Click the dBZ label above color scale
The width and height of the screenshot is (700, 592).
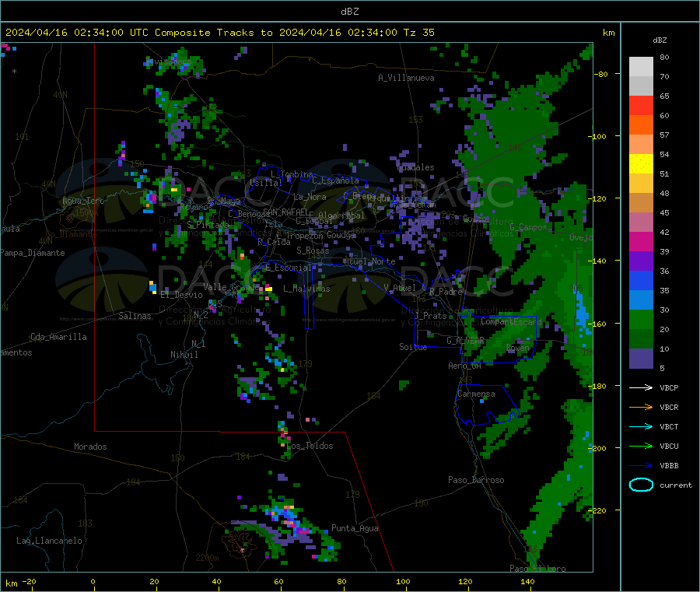coord(660,40)
